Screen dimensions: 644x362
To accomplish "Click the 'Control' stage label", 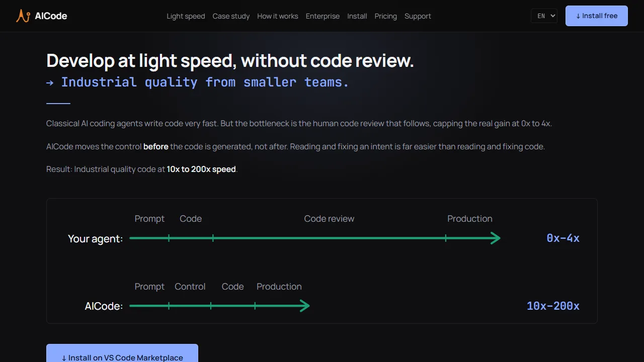I will point(190,287).
